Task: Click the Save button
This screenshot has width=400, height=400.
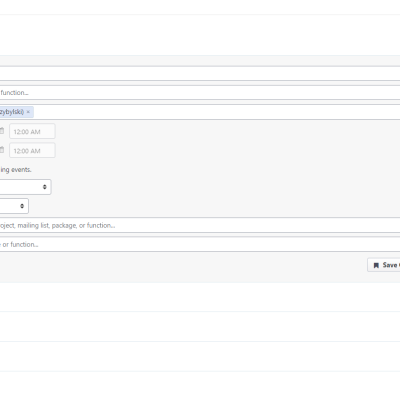Action: [x=384, y=265]
